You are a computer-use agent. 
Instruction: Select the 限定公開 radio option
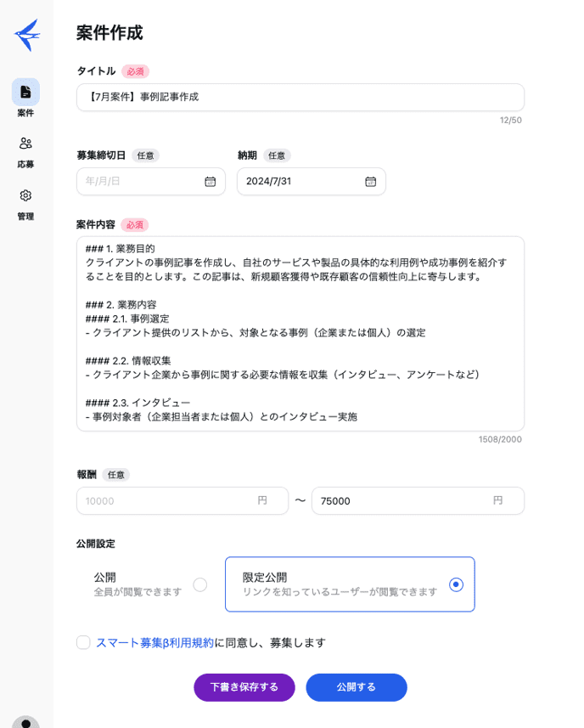click(x=456, y=584)
